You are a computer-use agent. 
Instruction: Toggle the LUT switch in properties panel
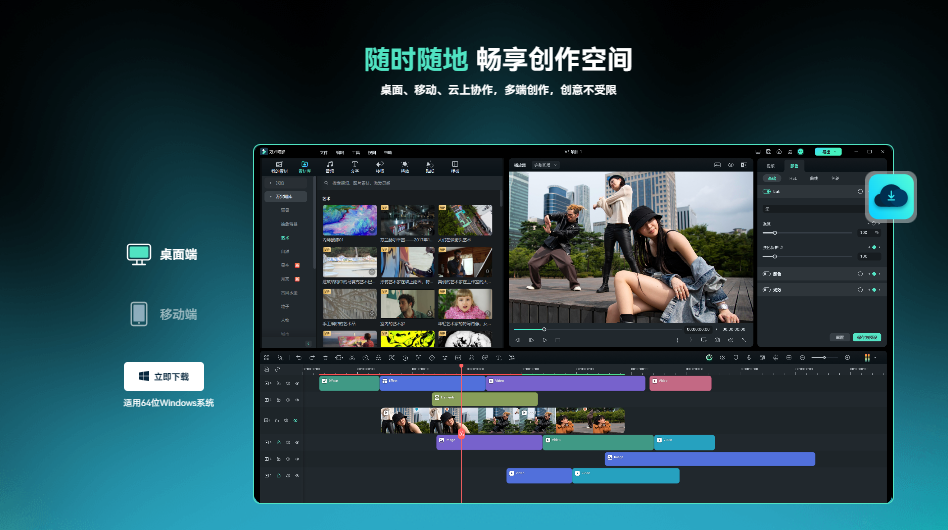tap(767, 192)
